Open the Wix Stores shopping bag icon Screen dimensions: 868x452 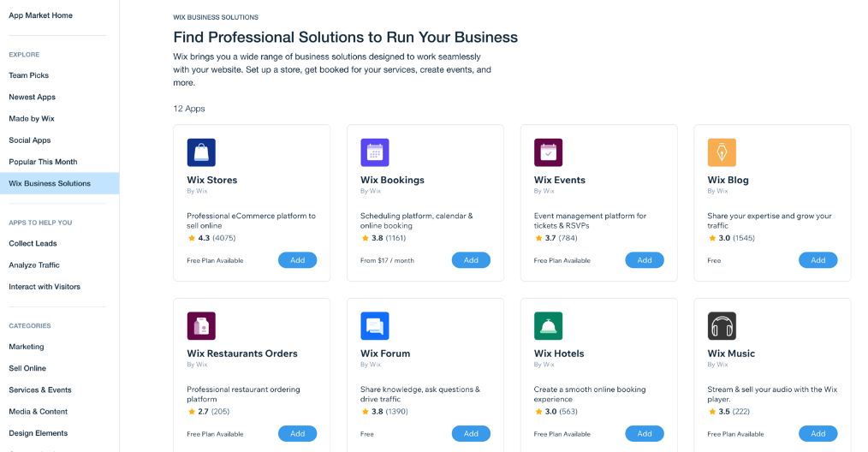(x=201, y=152)
